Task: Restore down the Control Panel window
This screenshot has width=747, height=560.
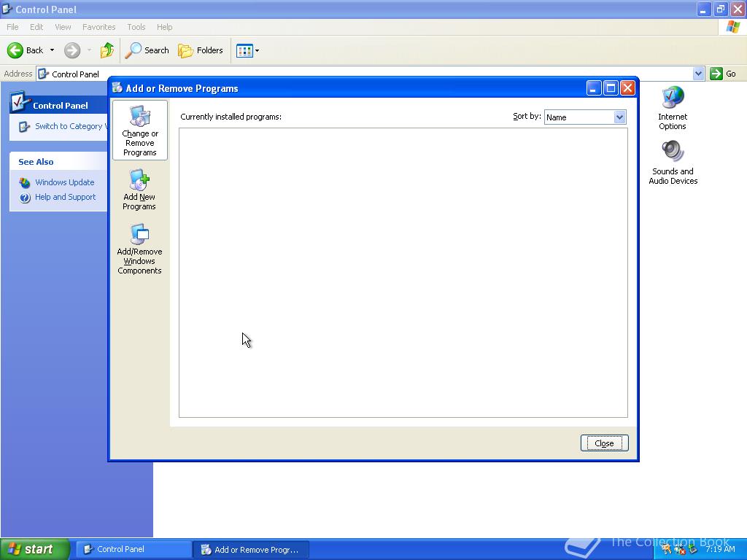Action: coord(720,9)
